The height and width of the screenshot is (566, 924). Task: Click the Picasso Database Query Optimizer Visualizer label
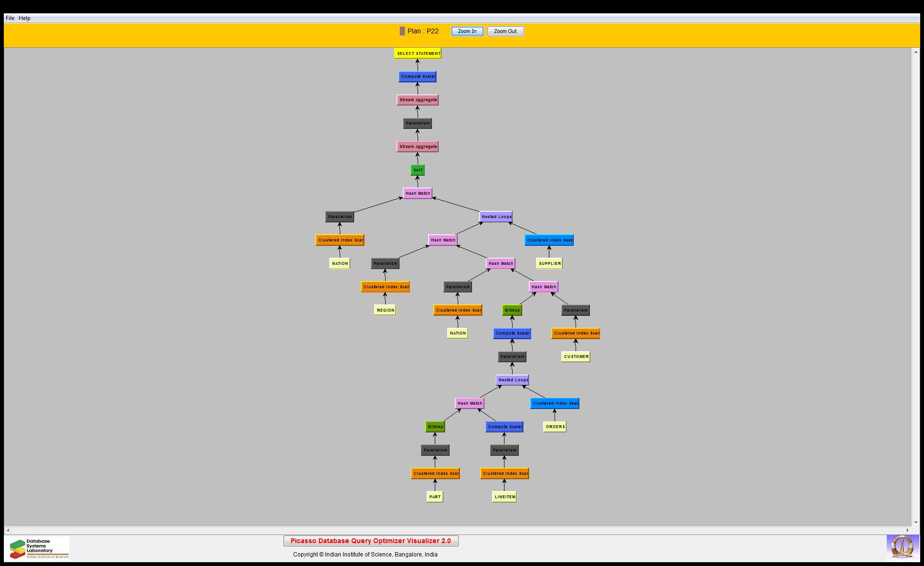point(370,541)
